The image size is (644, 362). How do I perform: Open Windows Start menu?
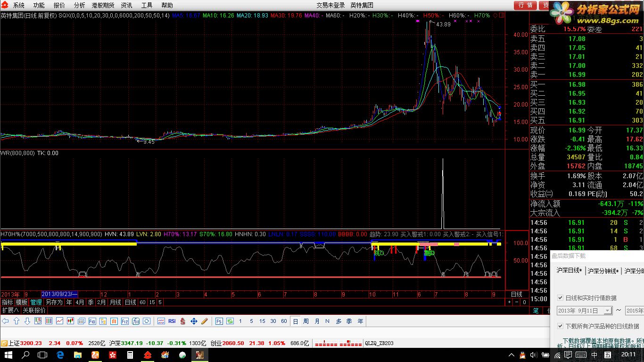8,354
